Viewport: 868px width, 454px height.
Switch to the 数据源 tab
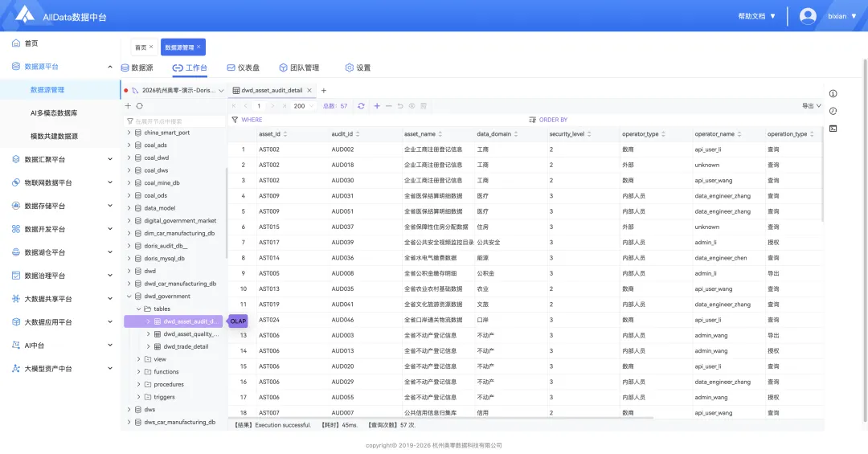pyautogui.click(x=137, y=67)
